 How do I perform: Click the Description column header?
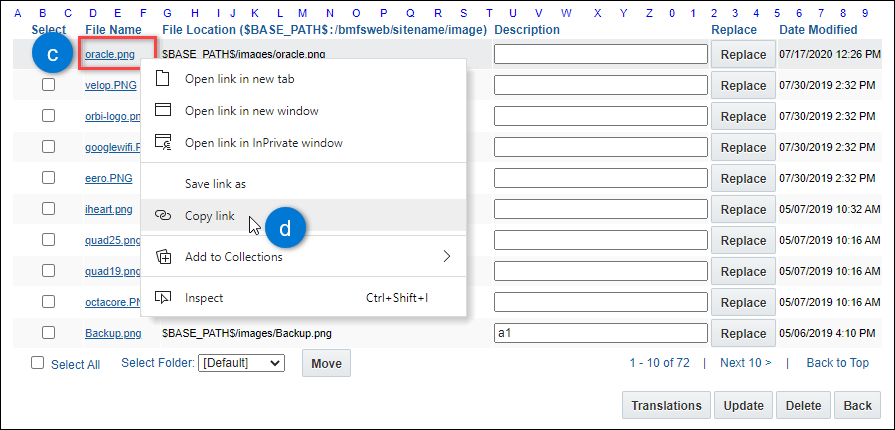(x=527, y=29)
